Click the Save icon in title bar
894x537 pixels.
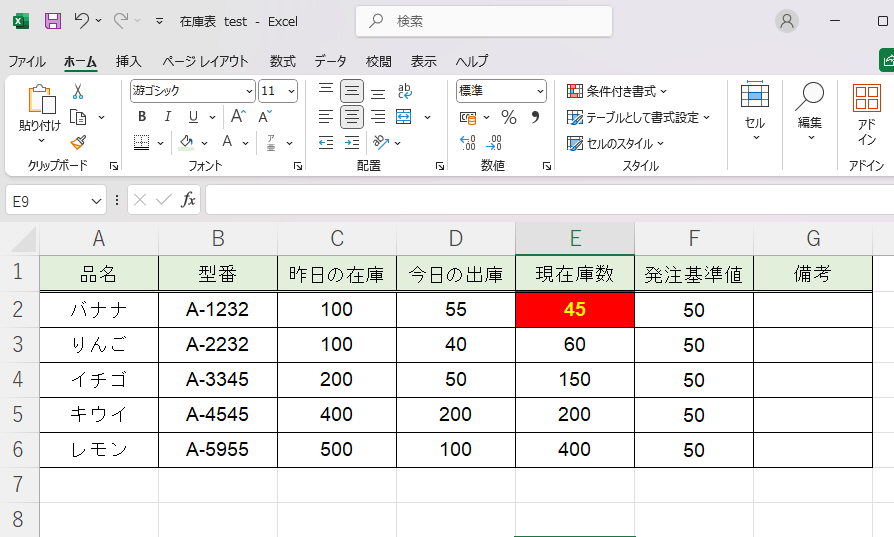pyautogui.click(x=53, y=20)
